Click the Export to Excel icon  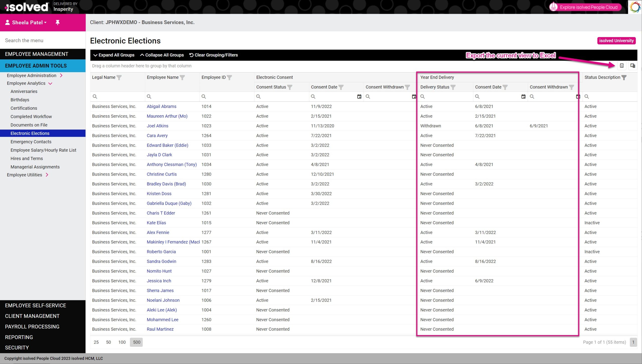[x=622, y=65]
